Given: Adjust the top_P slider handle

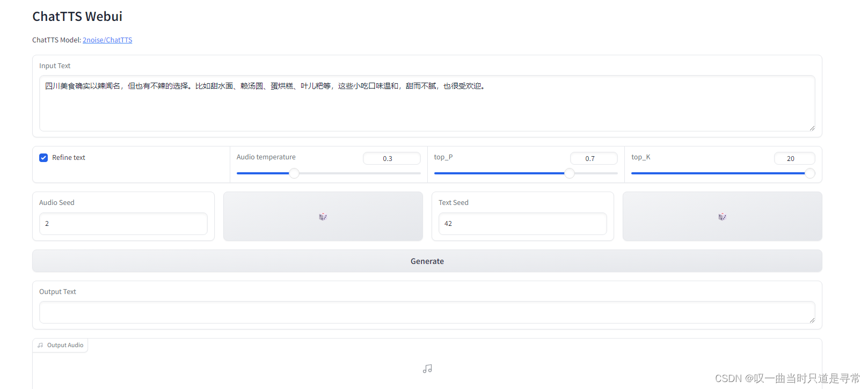Looking at the screenshot, I should coord(570,173).
